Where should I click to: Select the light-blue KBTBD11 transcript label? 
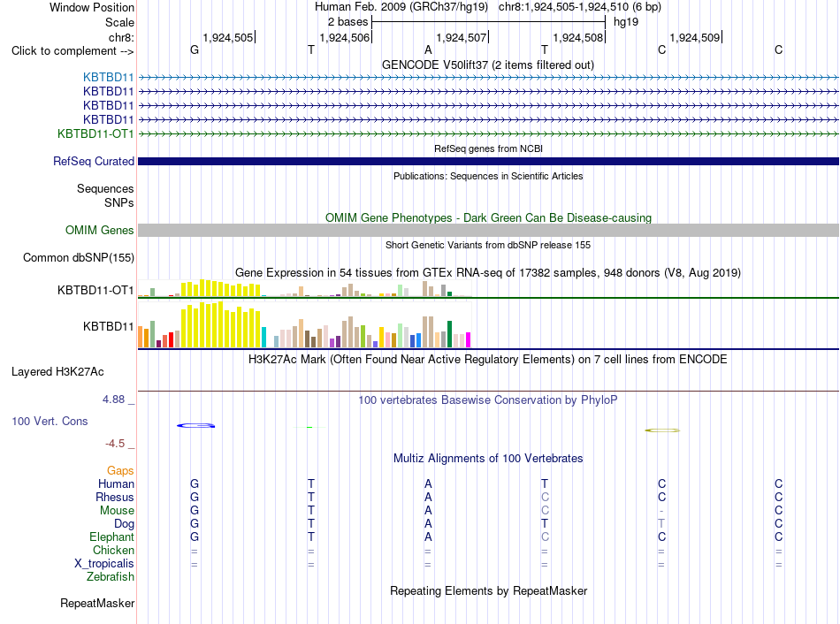(x=108, y=77)
